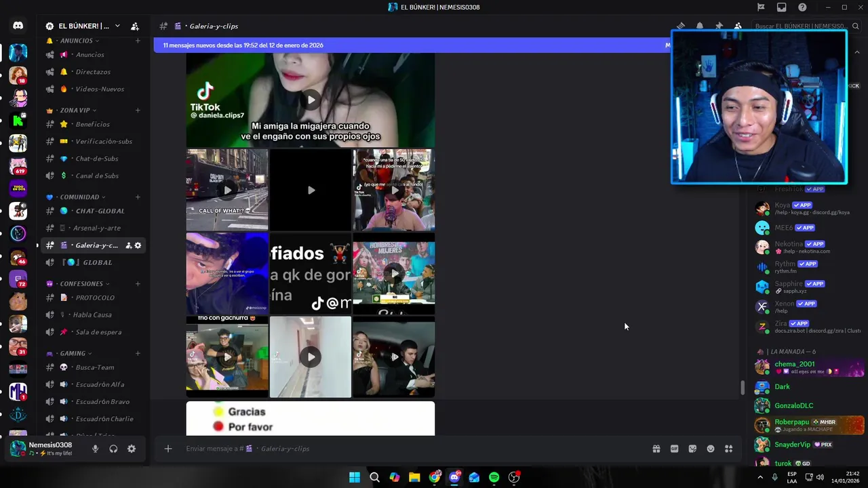Open member Roberpapu profile

tap(809, 425)
